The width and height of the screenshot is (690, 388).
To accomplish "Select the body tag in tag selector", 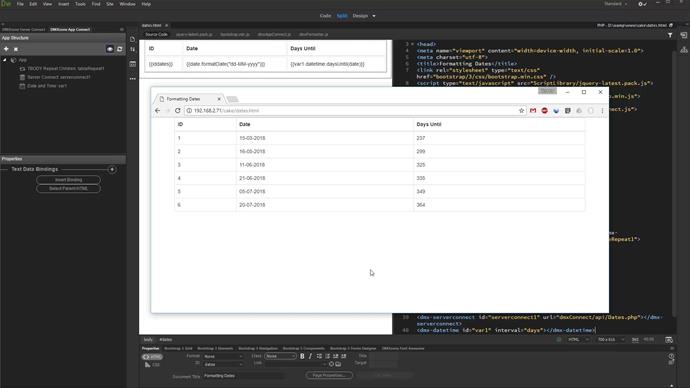I will pos(148,340).
